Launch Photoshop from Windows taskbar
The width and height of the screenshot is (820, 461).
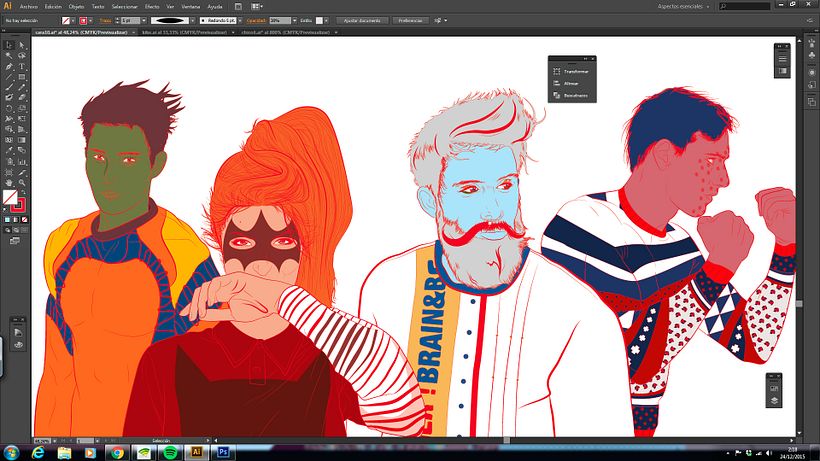point(223,452)
